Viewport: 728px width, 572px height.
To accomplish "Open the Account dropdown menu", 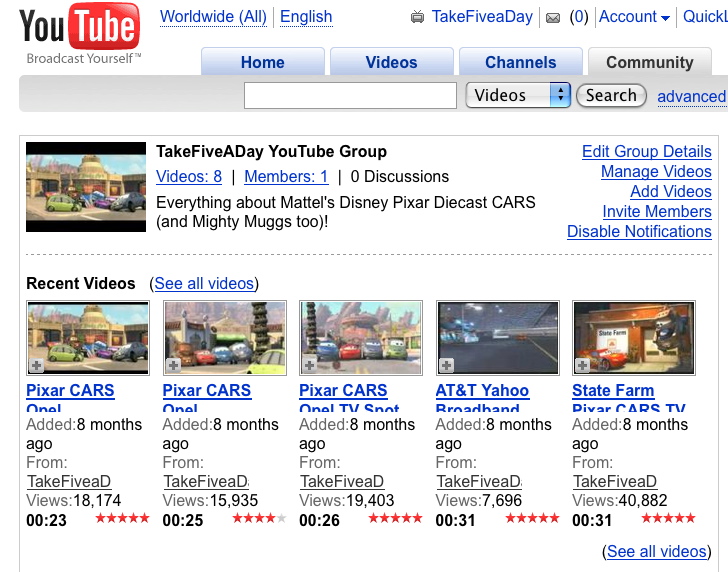I will coord(634,17).
